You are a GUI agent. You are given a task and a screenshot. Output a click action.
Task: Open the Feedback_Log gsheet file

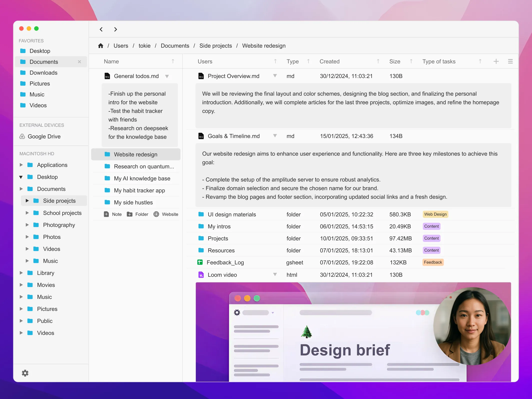tap(225, 262)
